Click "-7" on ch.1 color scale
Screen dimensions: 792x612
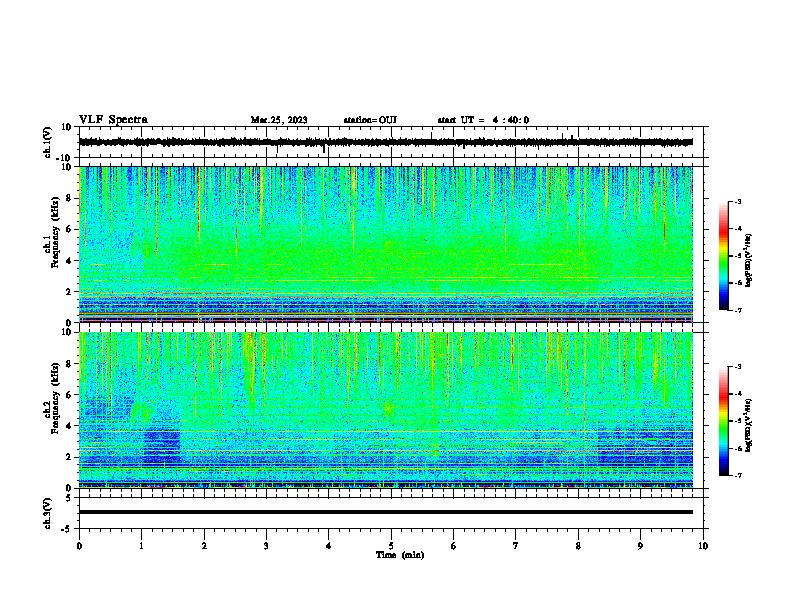pos(737,310)
